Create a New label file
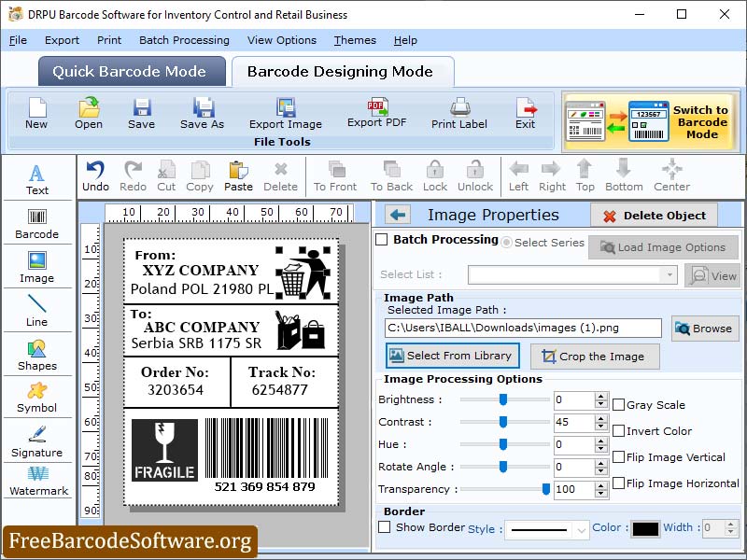Image resolution: width=747 pixels, height=560 pixels. coord(36,113)
